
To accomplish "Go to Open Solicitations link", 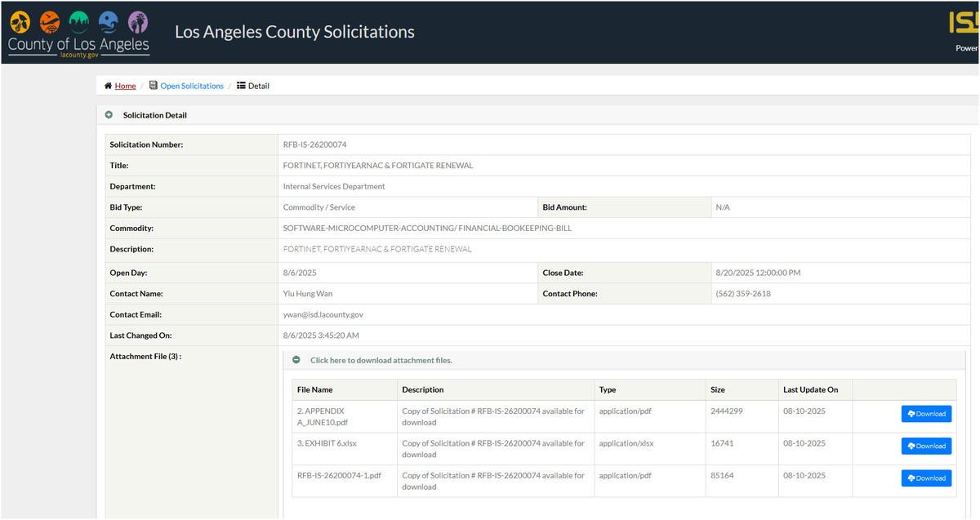I will pyautogui.click(x=192, y=86).
